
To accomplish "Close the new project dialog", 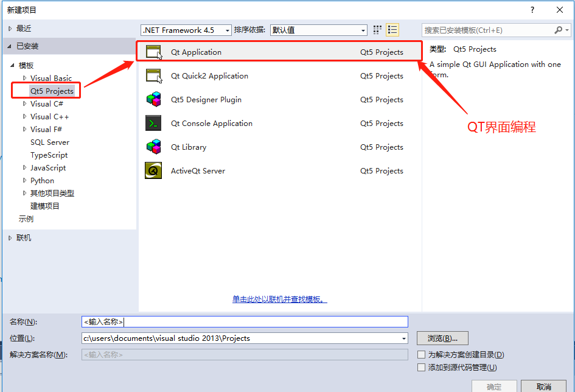I will [x=560, y=10].
